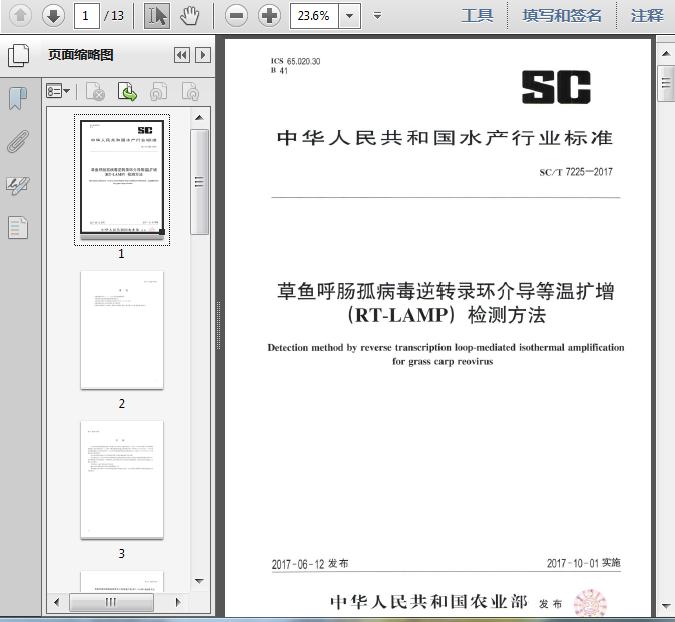
Task: Click the English title Detection method line
Action: pyautogui.click(x=446, y=347)
